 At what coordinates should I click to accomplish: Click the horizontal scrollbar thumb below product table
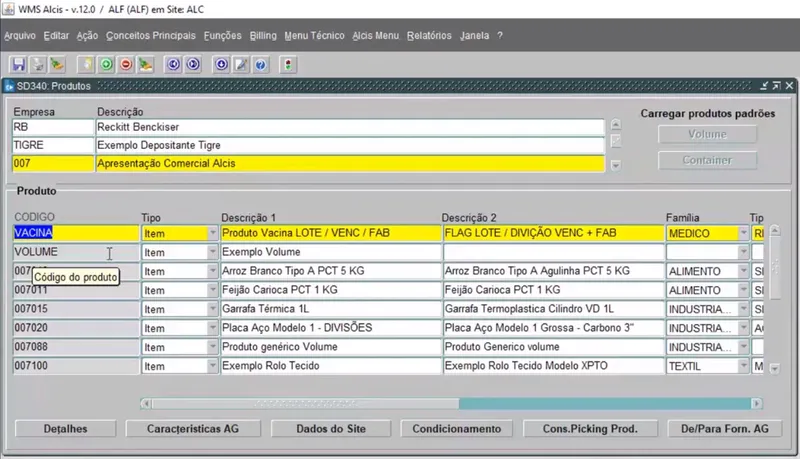pyautogui.click(x=305, y=403)
